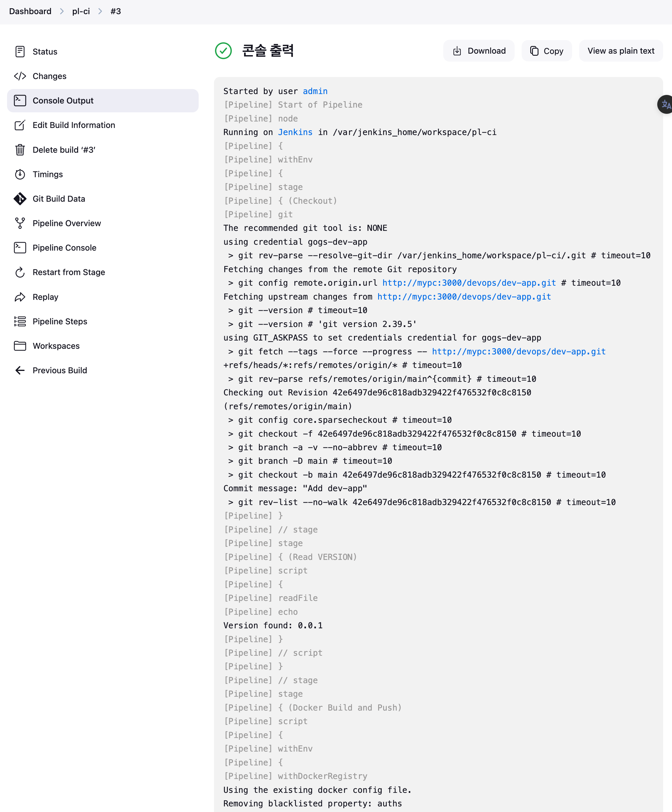Click the Replay arrow icon

click(x=20, y=297)
